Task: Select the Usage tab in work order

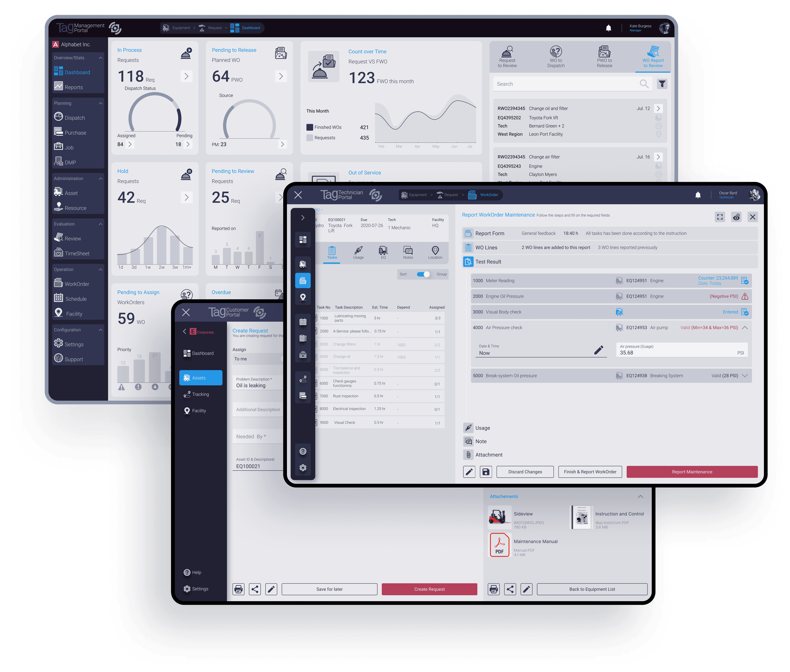Action: coord(358,253)
